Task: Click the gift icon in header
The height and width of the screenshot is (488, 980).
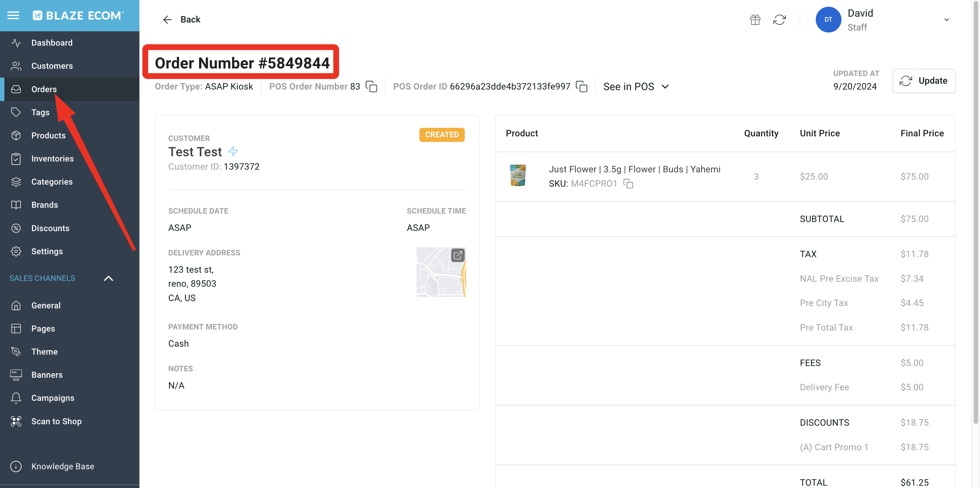Action: (755, 19)
